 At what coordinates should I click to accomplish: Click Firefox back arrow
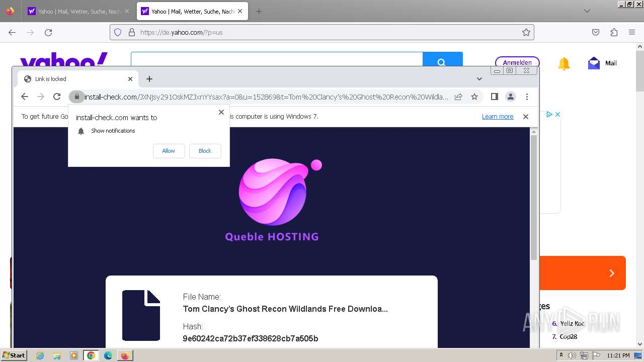12,32
